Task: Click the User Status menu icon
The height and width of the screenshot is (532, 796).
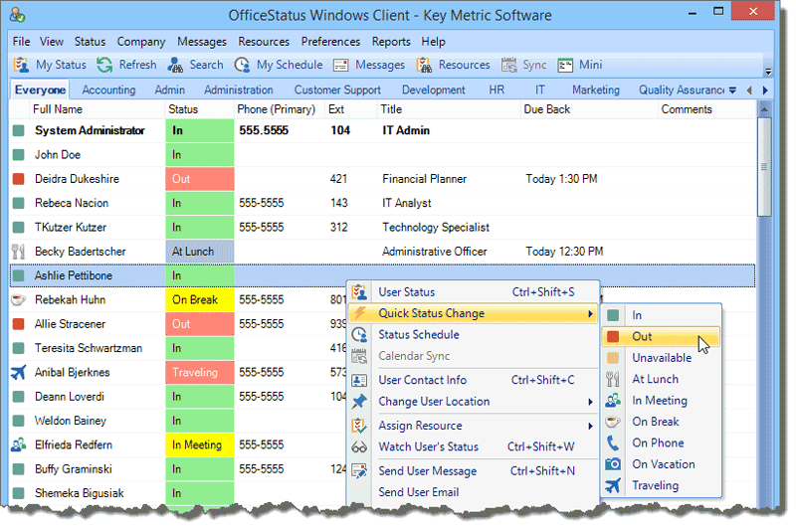Action: tap(359, 292)
